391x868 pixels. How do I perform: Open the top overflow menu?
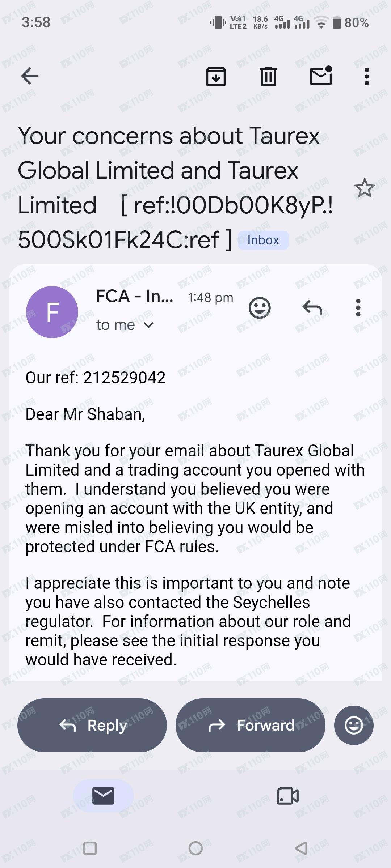pos(367,76)
